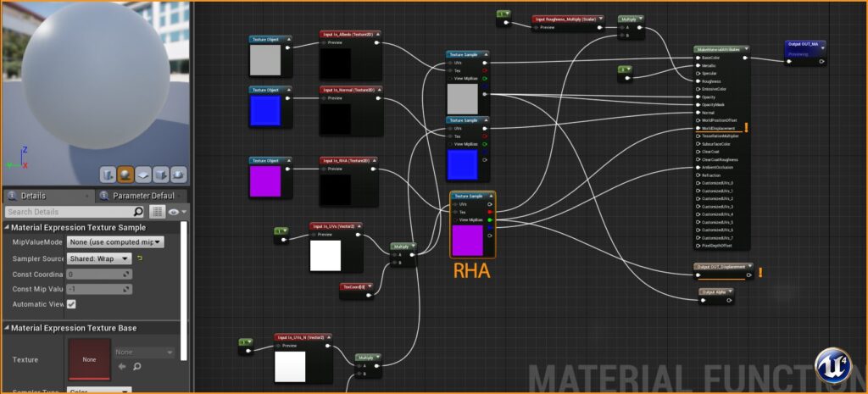Click the Specular input pin
The image size is (868, 394).
pos(698,73)
